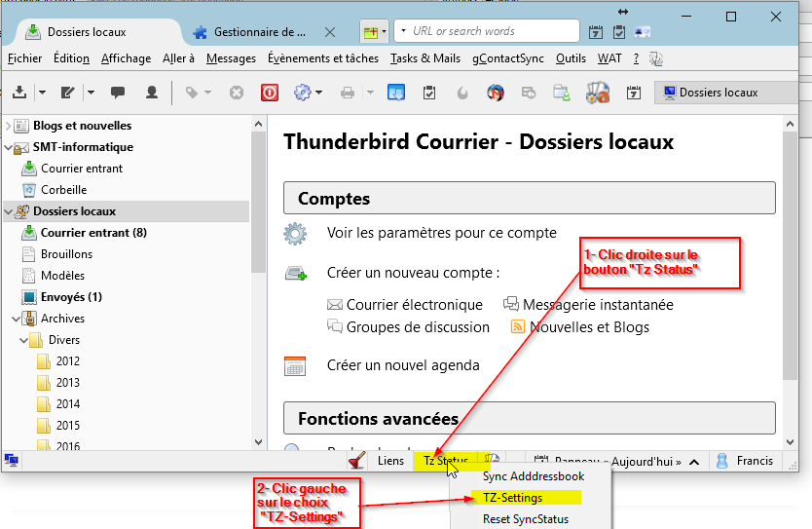Click the Thunderbird globe toolbar icon
Screen dimensions: 812x529
[496, 93]
